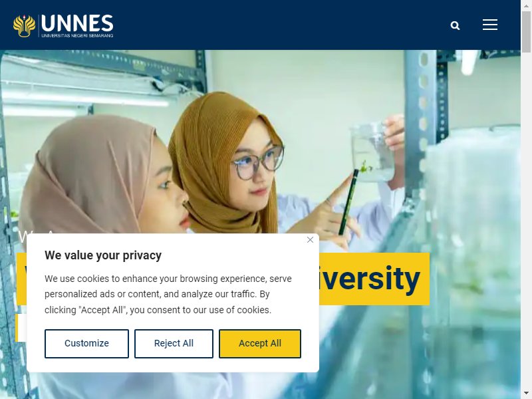Click the scrollbar up arrow
The height and width of the screenshot is (399, 532).
pos(526,5)
